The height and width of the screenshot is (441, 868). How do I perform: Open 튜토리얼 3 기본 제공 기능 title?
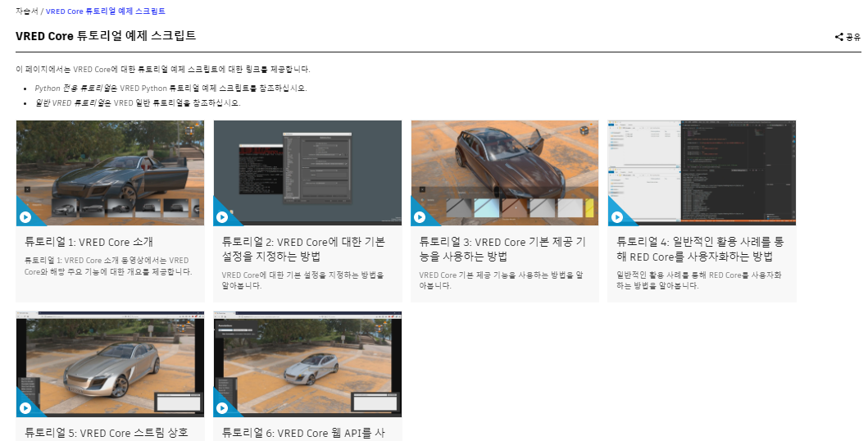click(502, 249)
